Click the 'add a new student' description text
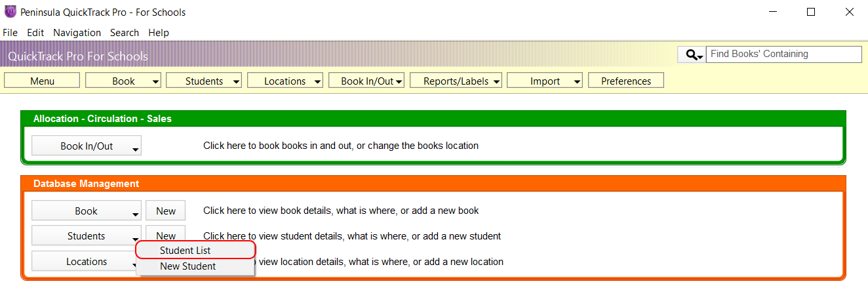The image size is (868, 288). pyautogui.click(x=352, y=236)
